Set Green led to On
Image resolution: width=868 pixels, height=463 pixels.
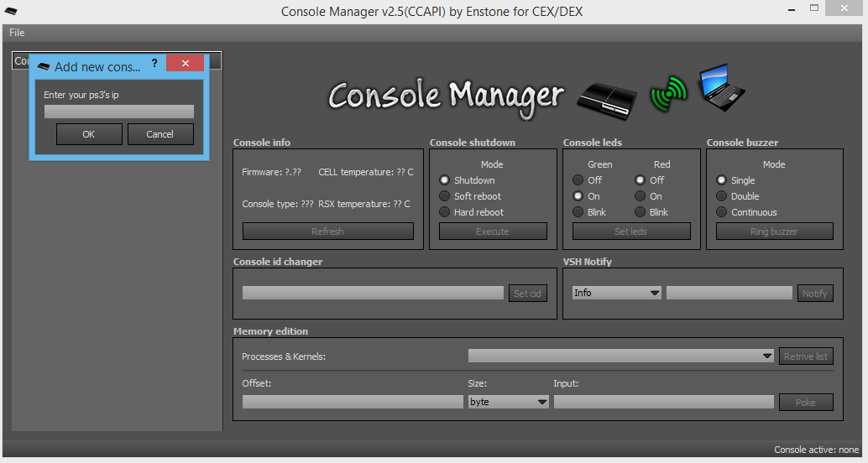coord(578,196)
